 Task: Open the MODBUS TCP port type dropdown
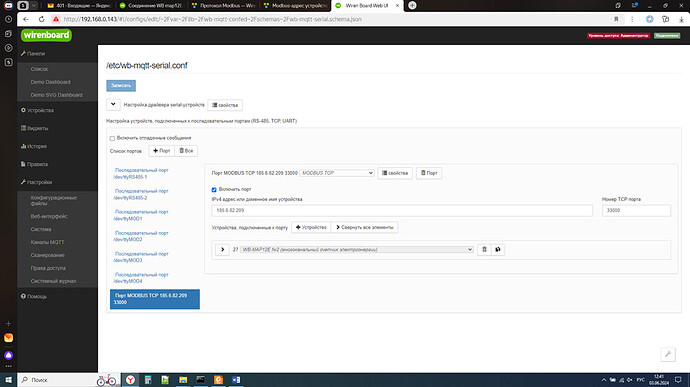click(337, 173)
